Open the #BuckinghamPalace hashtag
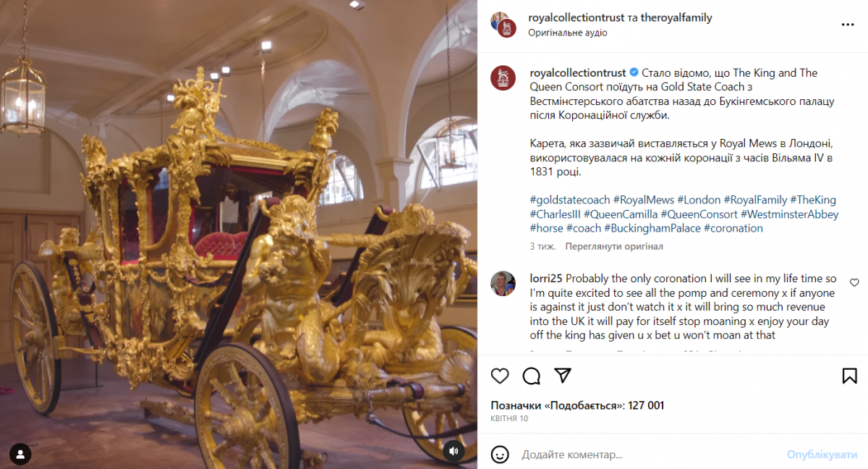The height and width of the screenshot is (469, 868). click(x=652, y=228)
